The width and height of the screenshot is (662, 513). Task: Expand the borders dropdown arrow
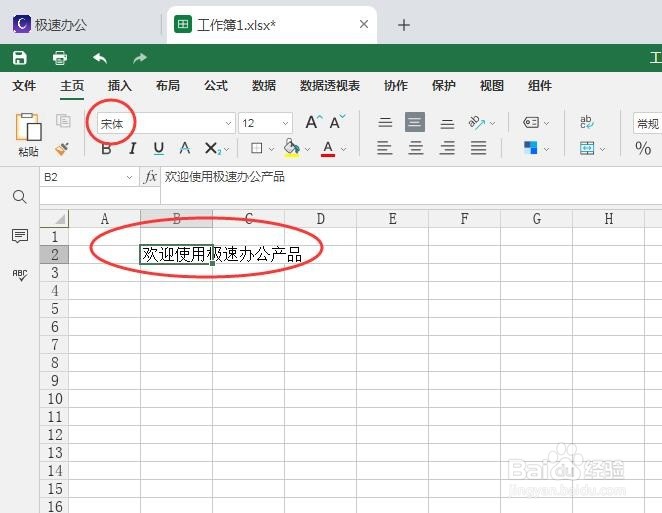[x=271, y=149]
